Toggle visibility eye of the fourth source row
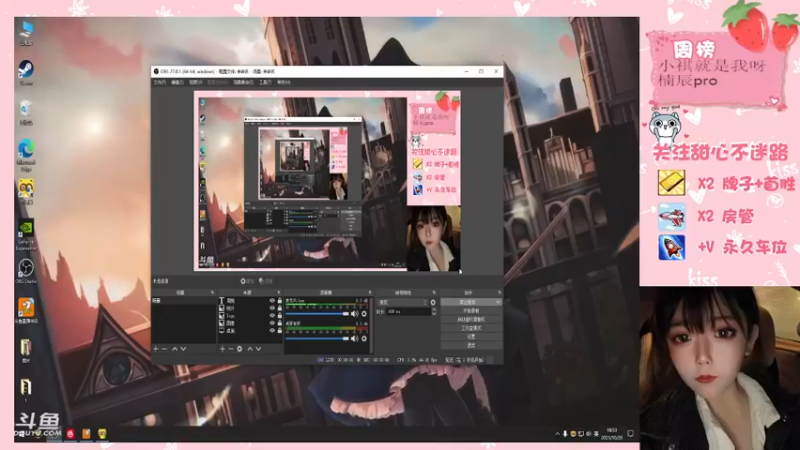 (x=272, y=323)
